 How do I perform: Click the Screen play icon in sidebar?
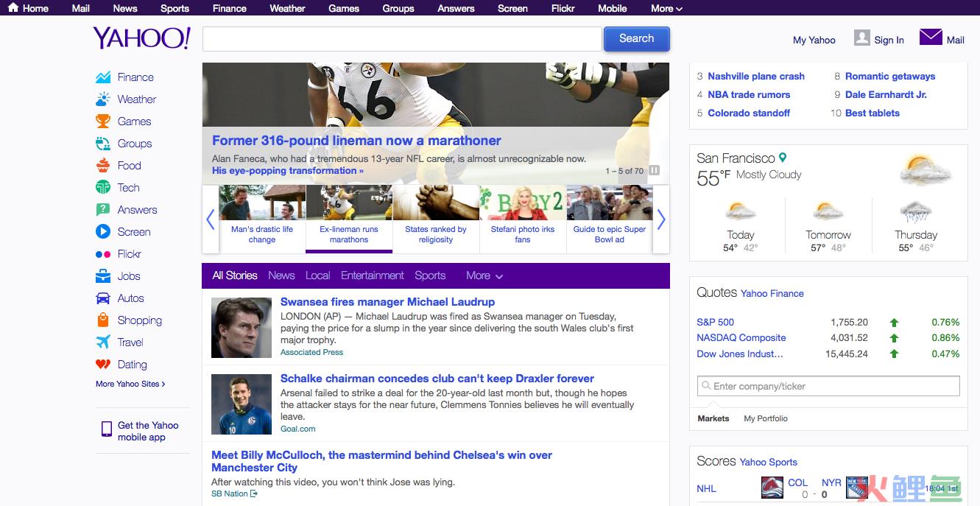[x=103, y=232]
